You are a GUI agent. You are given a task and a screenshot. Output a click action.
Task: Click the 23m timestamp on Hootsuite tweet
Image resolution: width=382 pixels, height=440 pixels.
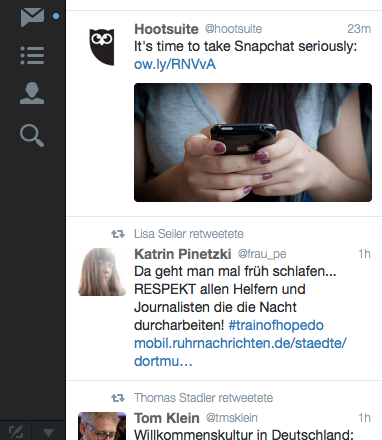[359, 29]
